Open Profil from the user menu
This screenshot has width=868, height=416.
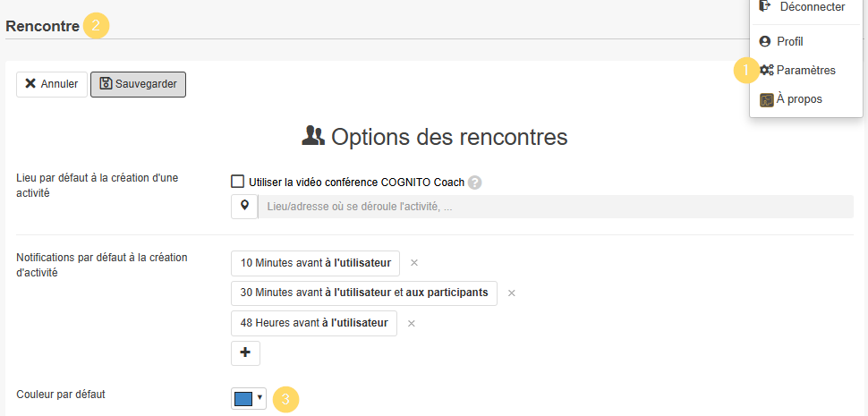tap(789, 41)
